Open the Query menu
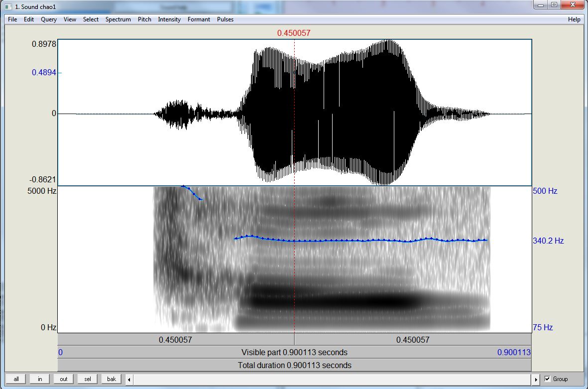 click(x=49, y=19)
